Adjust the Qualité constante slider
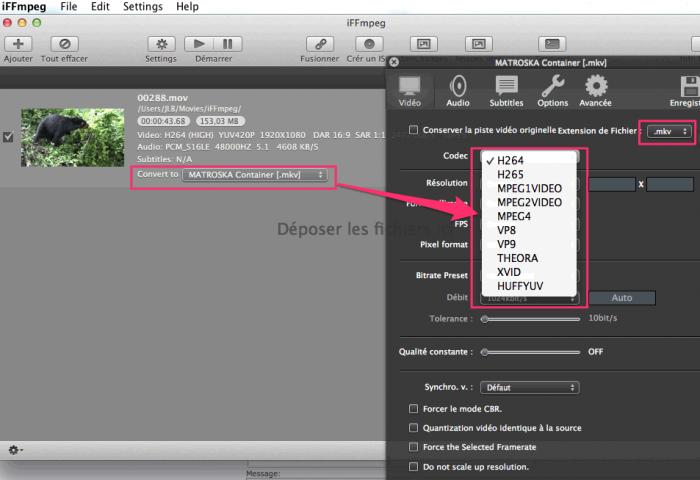The width and height of the screenshot is (700, 480). pyautogui.click(x=530, y=352)
